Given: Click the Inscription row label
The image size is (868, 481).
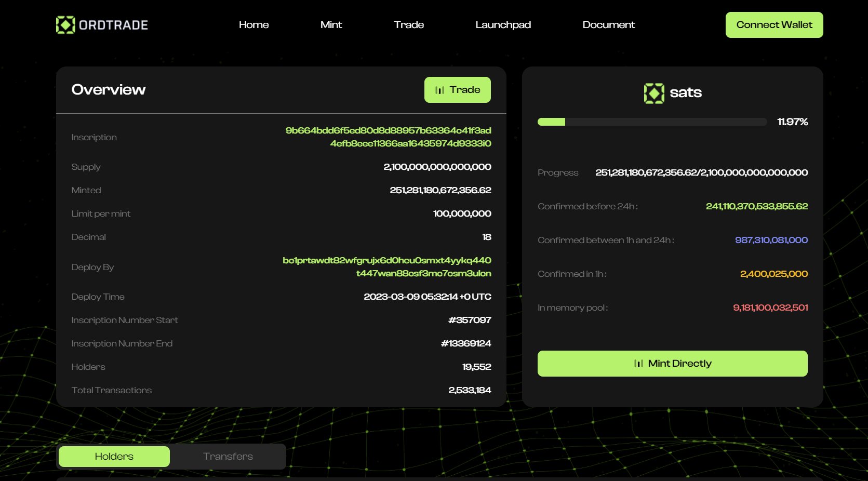Looking at the screenshot, I should (x=94, y=137).
